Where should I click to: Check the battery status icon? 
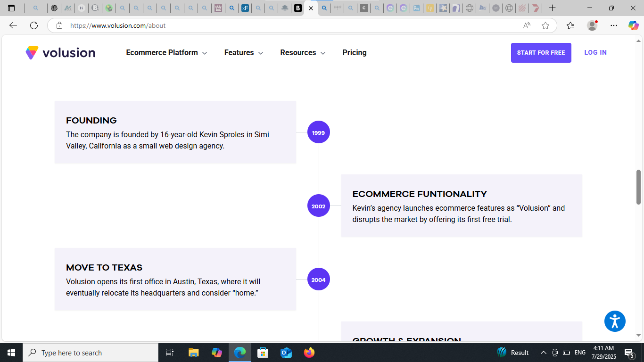tap(567, 353)
